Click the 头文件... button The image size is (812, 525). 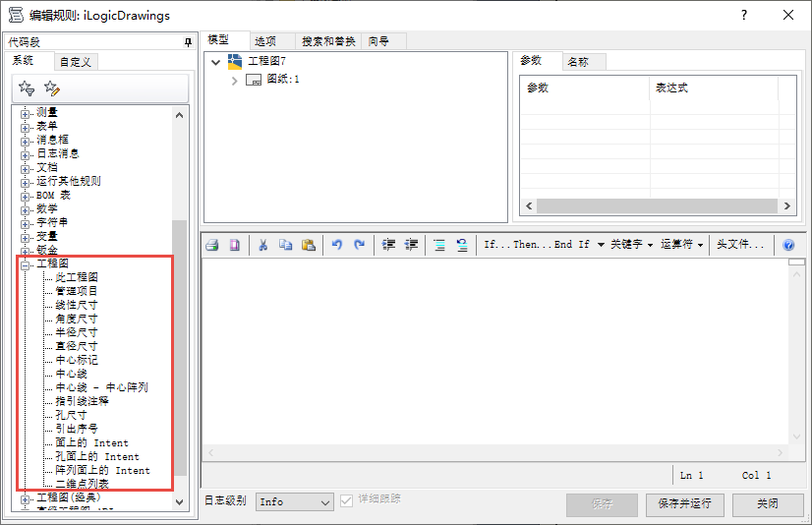pos(740,245)
